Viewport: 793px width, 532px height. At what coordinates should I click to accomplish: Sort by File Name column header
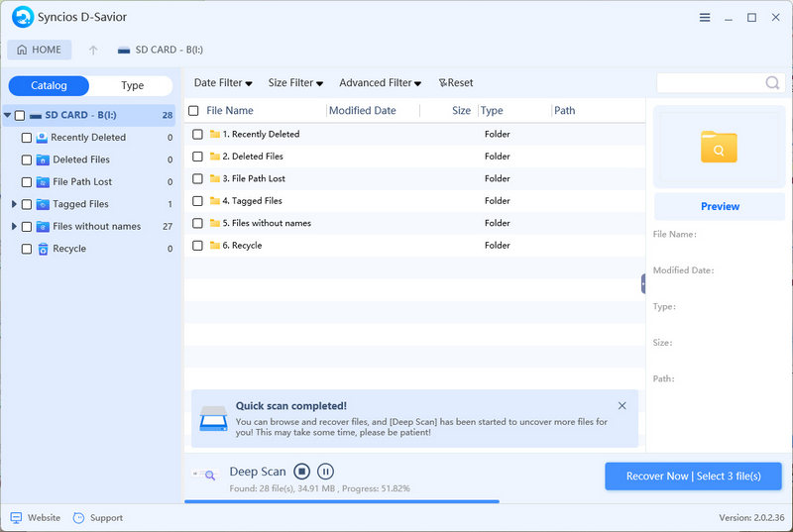coord(230,111)
